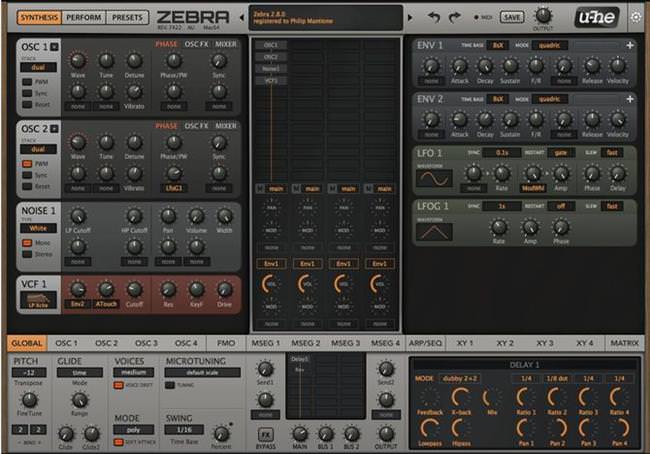Go to previous preset with left arrow

pos(242,17)
